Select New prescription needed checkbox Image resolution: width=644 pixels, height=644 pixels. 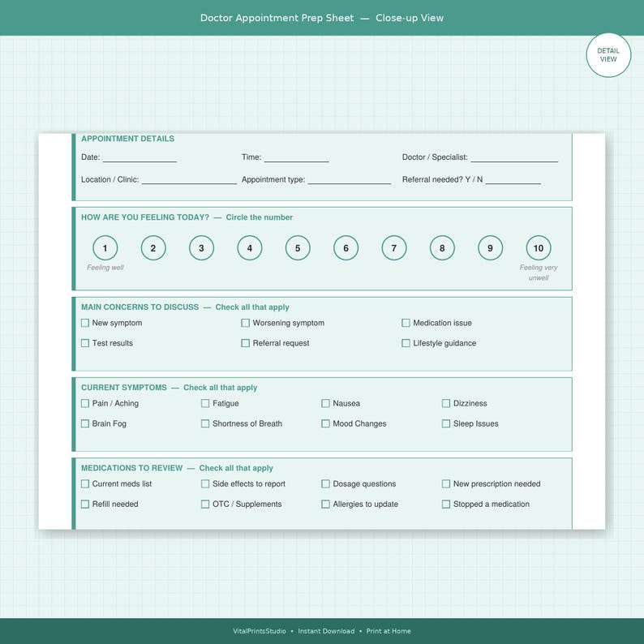(x=446, y=484)
